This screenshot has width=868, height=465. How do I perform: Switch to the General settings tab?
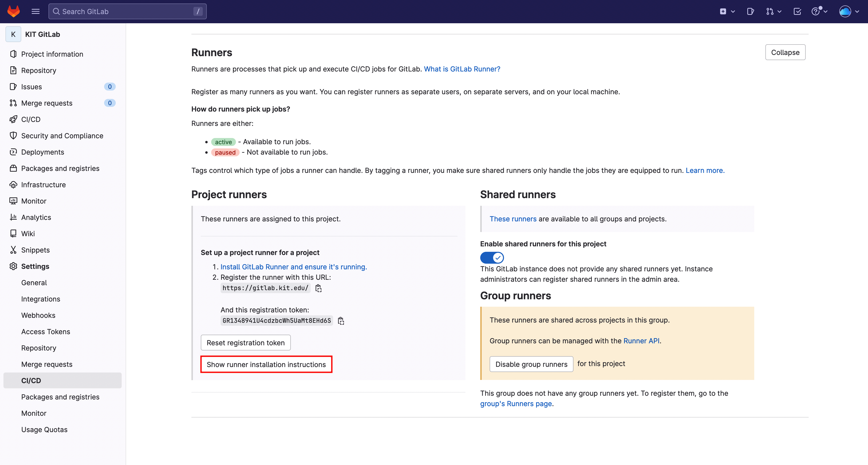pyautogui.click(x=34, y=282)
